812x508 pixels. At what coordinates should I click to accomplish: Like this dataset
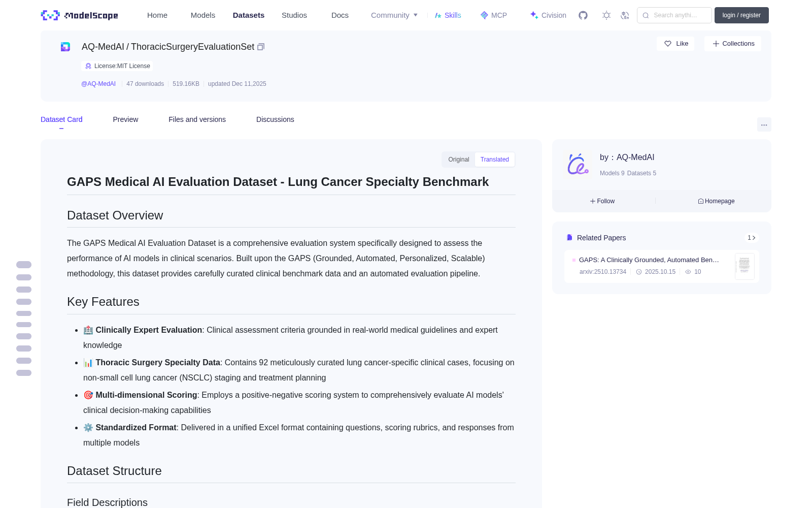tap(676, 44)
